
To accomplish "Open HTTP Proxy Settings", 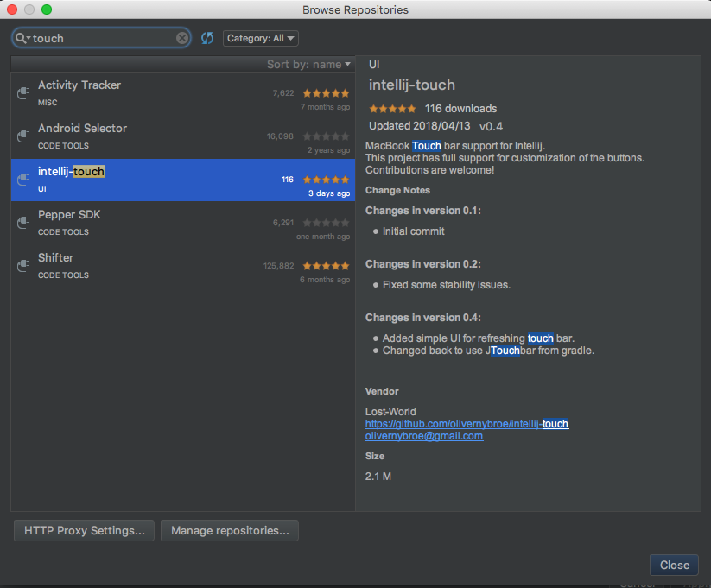I will [x=85, y=530].
